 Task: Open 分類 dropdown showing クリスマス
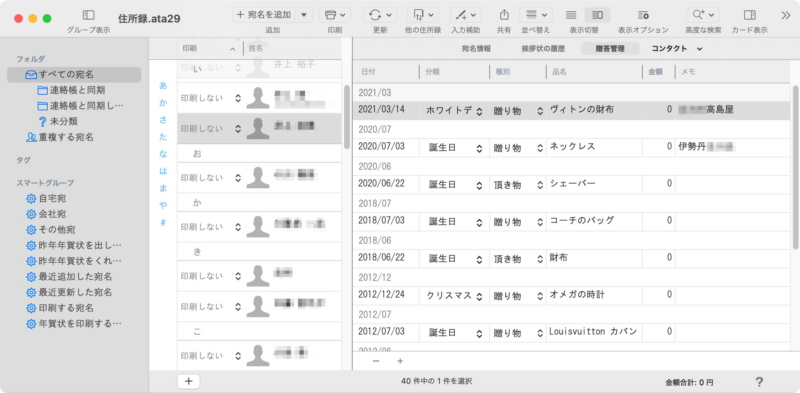[454, 296]
